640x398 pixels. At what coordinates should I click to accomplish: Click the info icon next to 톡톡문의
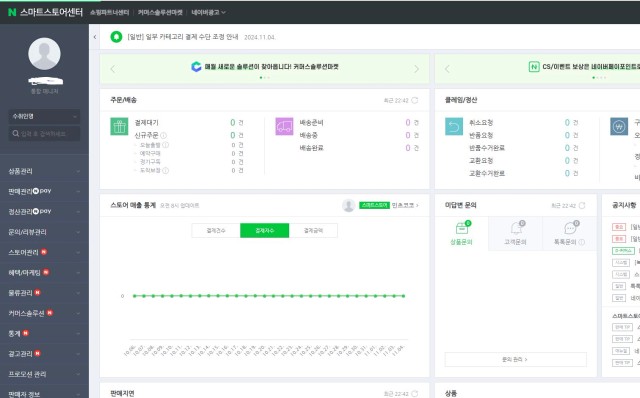(x=582, y=242)
